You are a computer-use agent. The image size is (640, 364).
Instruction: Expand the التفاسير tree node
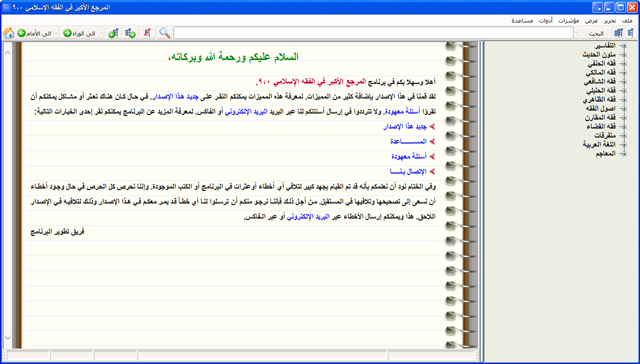(623, 46)
